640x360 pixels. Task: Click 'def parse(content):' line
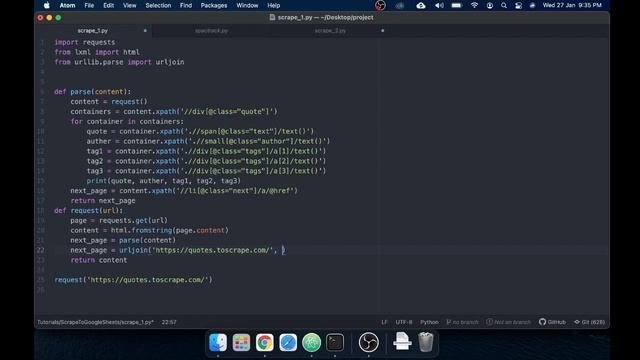point(93,91)
